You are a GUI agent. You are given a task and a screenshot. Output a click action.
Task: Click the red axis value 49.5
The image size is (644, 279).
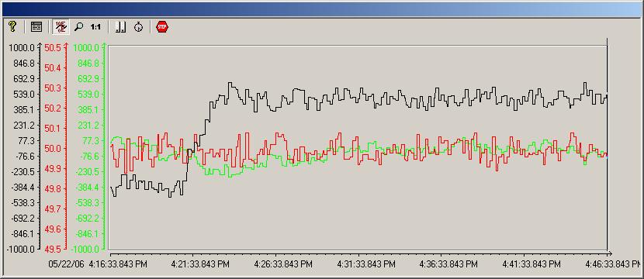[53, 249]
